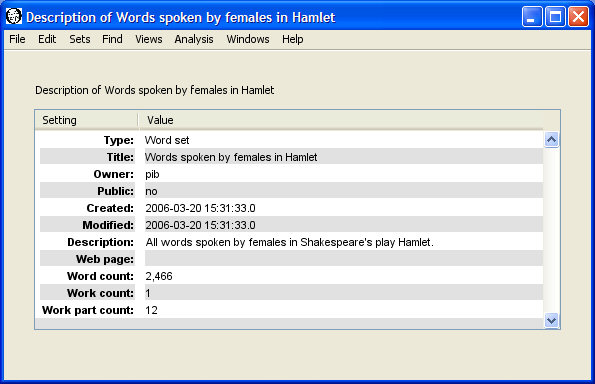Click the 'Owner:' setting label
This screenshot has height=384, width=595.
(113, 174)
